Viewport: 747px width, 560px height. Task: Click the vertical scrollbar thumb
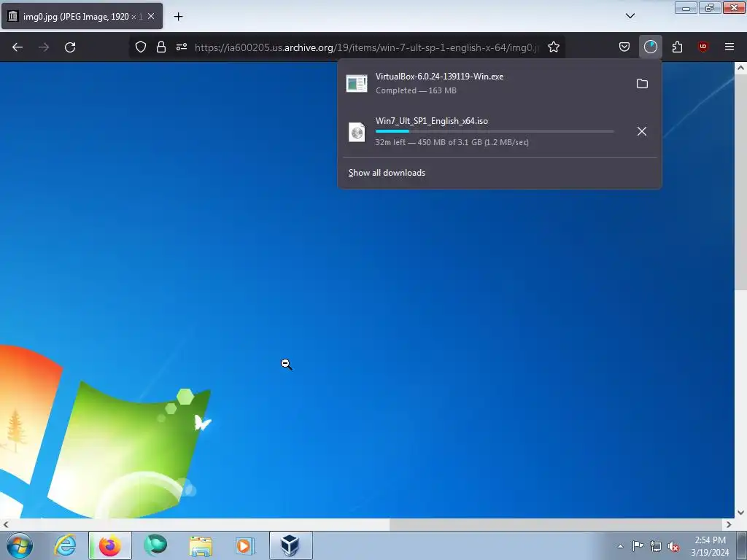coord(740,182)
